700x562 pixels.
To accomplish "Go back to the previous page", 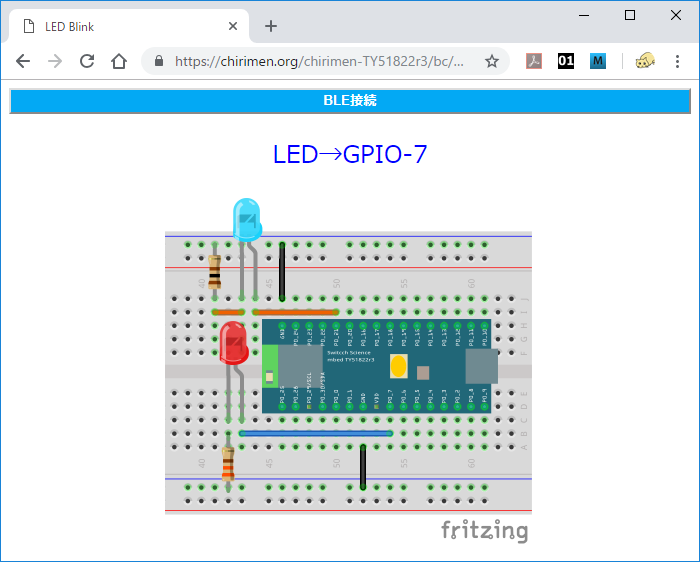I will coord(23,61).
